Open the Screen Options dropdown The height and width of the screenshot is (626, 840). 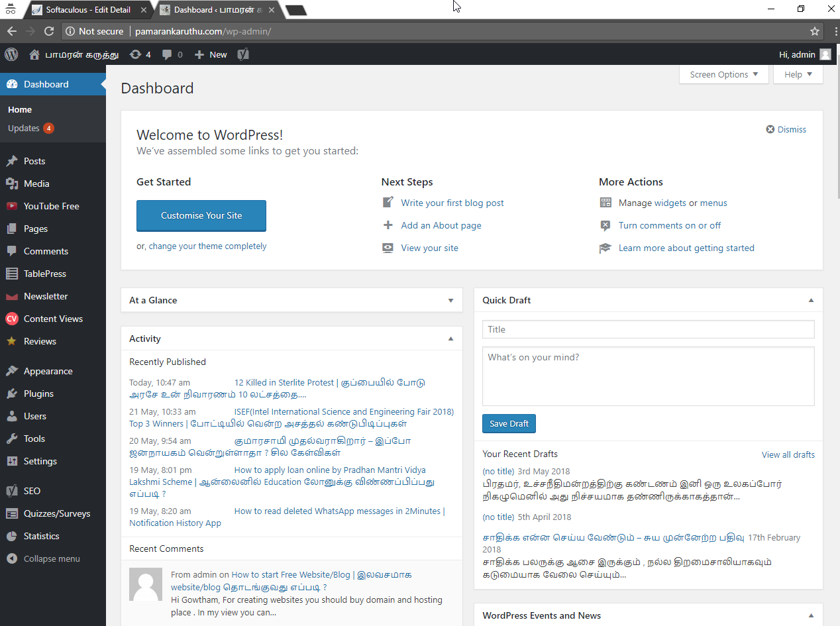pyautogui.click(x=723, y=74)
